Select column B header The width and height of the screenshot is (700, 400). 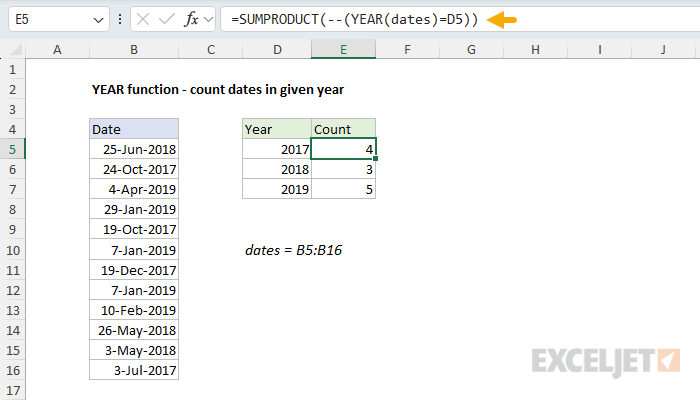pyautogui.click(x=134, y=48)
